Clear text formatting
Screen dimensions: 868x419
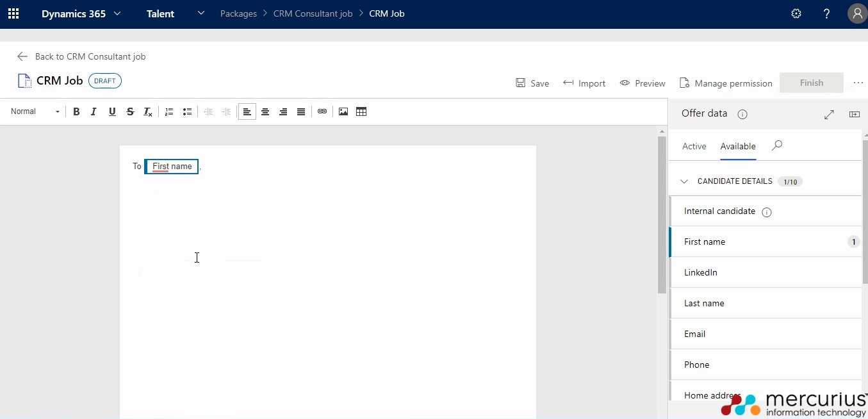tap(148, 111)
